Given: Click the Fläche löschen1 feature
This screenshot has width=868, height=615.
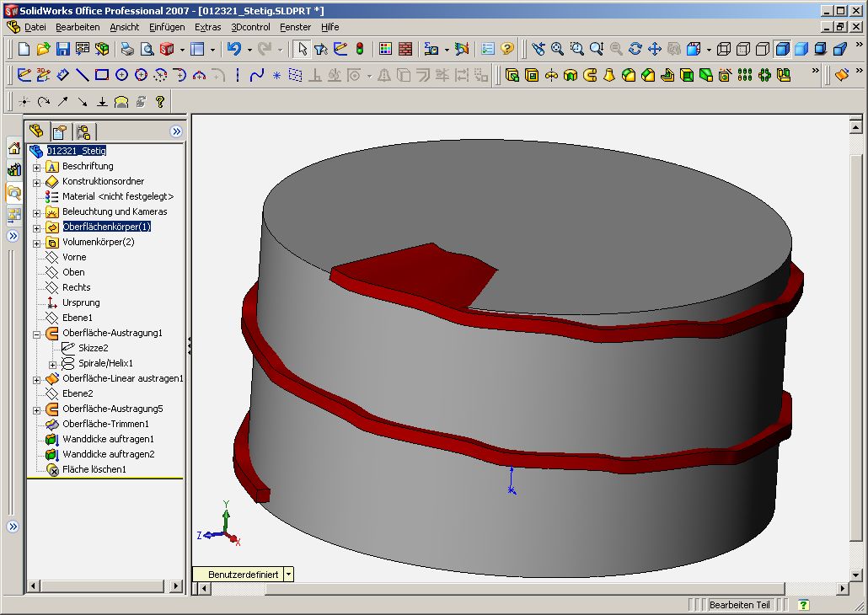Looking at the screenshot, I should (x=94, y=469).
